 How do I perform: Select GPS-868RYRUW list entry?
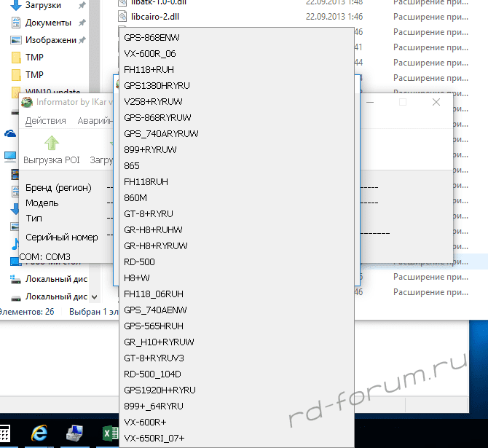(x=237, y=118)
